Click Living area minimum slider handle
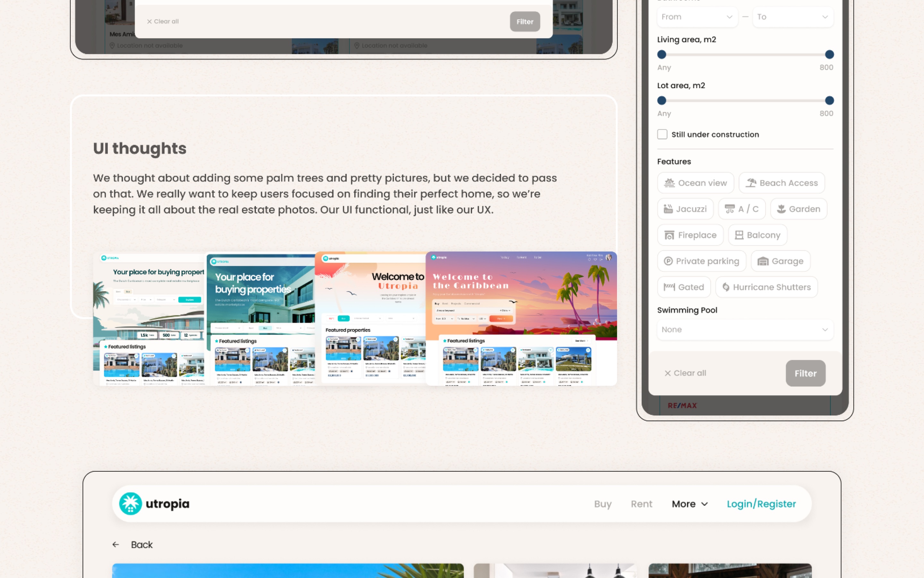 (661, 55)
